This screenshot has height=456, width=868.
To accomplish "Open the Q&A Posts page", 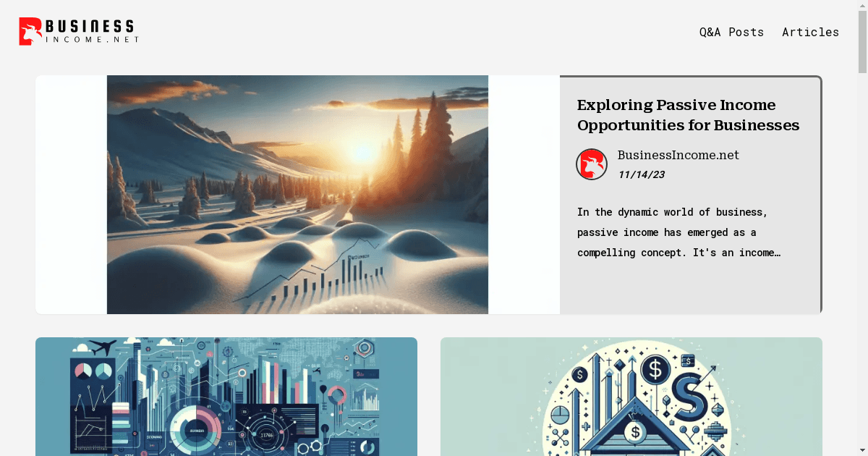I will click(x=731, y=32).
